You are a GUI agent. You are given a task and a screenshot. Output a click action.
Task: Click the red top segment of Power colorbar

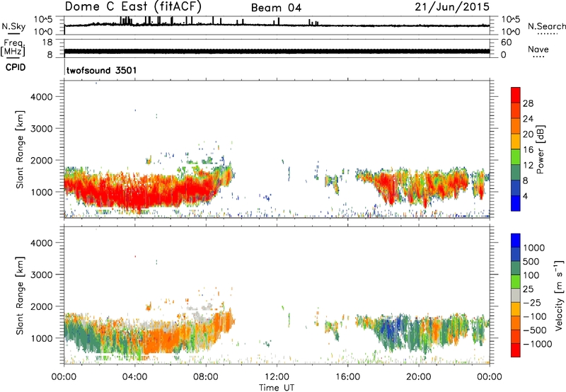coord(516,95)
